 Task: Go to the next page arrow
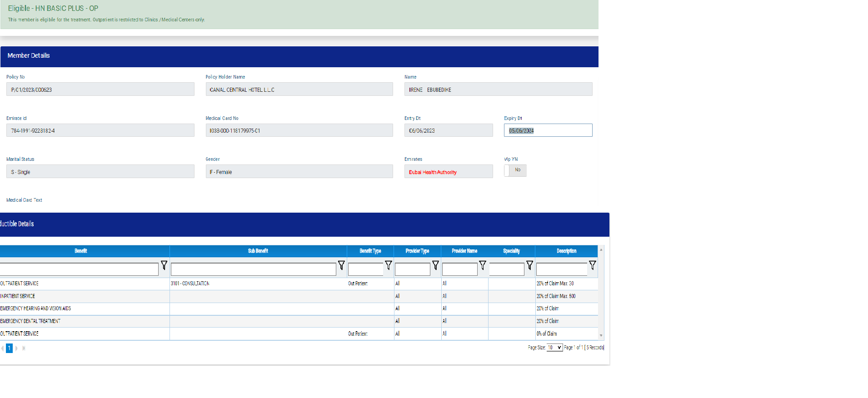coord(17,348)
